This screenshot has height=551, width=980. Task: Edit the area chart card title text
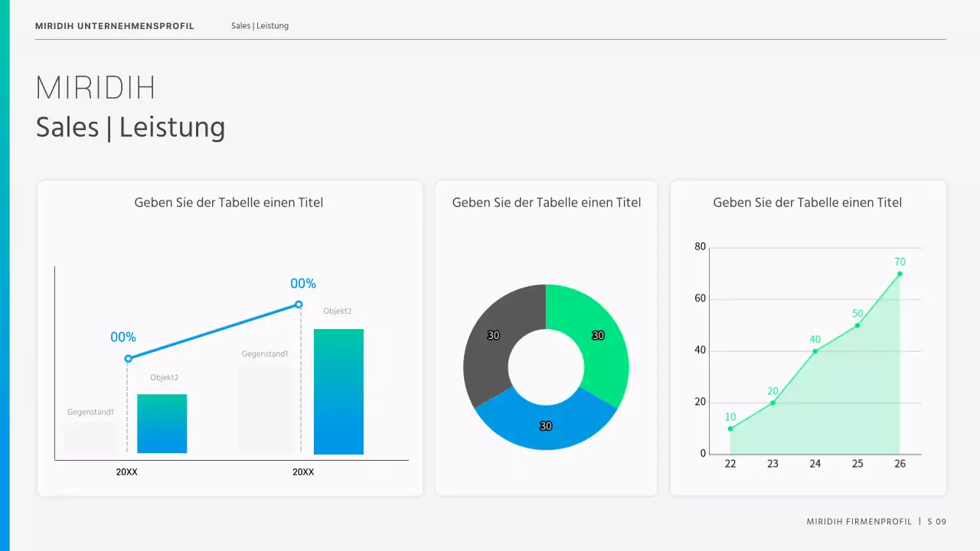pyautogui.click(x=807, y=203)
